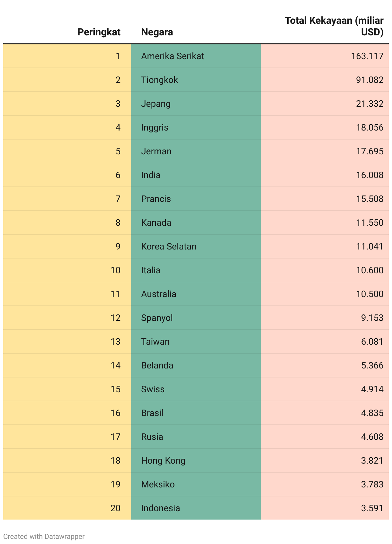Select the Belanda country cell
This screenshot has width=392, height=544.
[157, 366]
